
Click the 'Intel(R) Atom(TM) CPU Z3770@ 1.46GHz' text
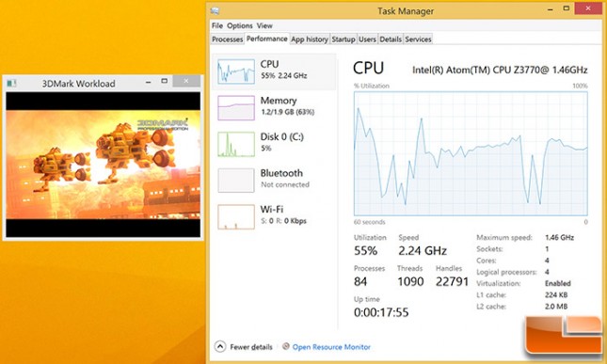point(500,70)
